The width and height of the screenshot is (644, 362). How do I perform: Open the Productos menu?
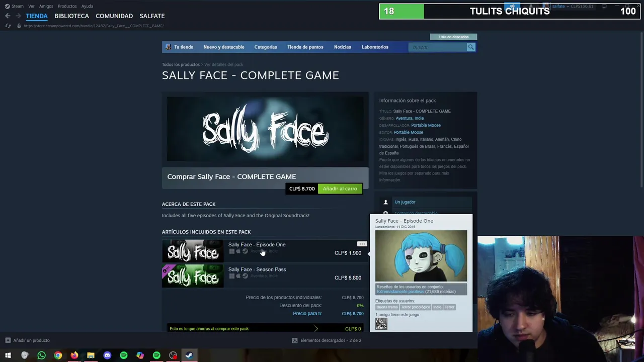[67, 6]
